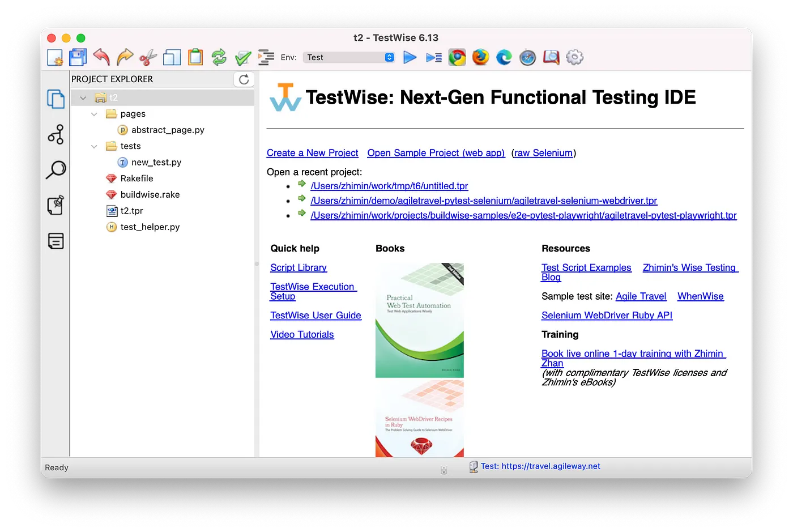Click the Create a New Project link
This screenshot has width=793, height=532.
pos(313,153)
